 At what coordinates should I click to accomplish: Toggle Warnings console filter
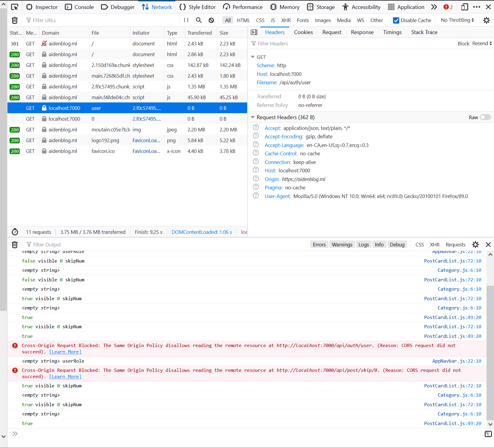(x=342, y=245)
